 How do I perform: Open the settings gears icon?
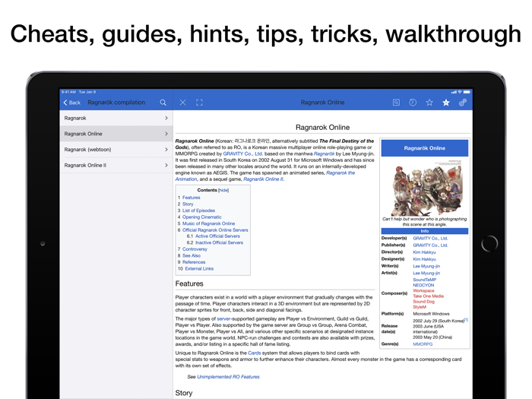462,103
